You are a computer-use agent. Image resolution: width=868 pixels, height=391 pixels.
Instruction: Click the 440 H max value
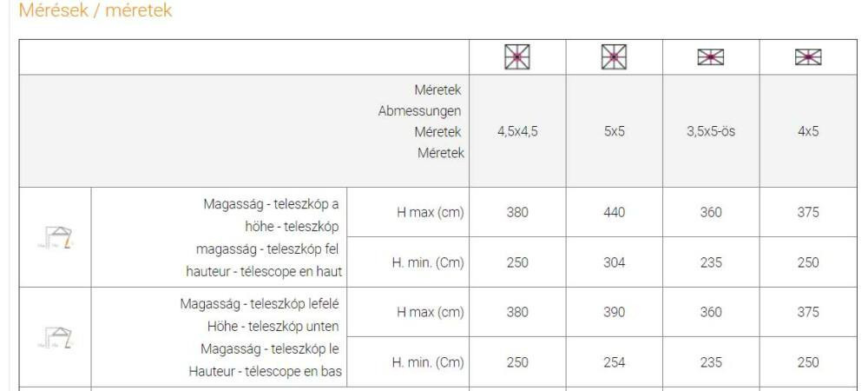click(x=615, y=212)
